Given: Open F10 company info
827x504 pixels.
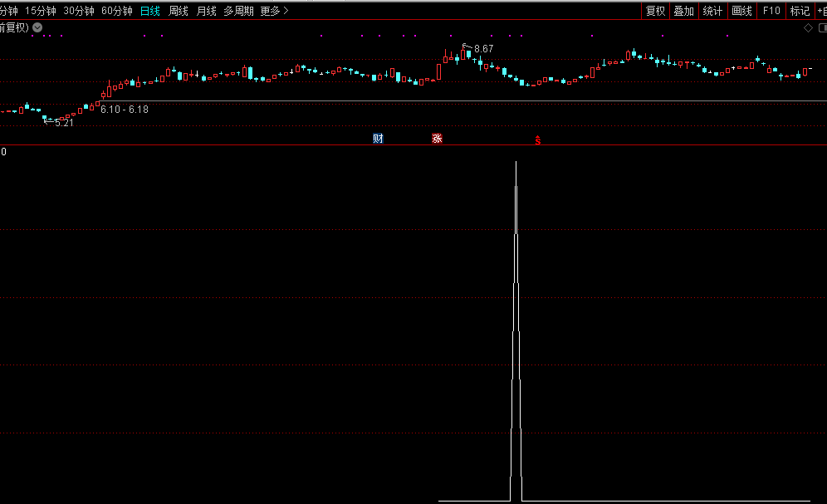Looking at the screenshot, I should [x=771, y=11].
